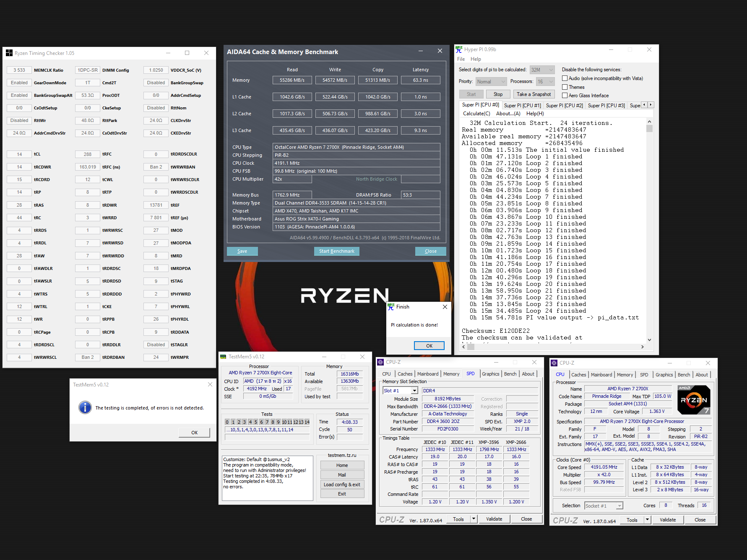Click Close button in right CPU-Z window
Viewport: 747px width, 560px height.
(x=700, y=520)
